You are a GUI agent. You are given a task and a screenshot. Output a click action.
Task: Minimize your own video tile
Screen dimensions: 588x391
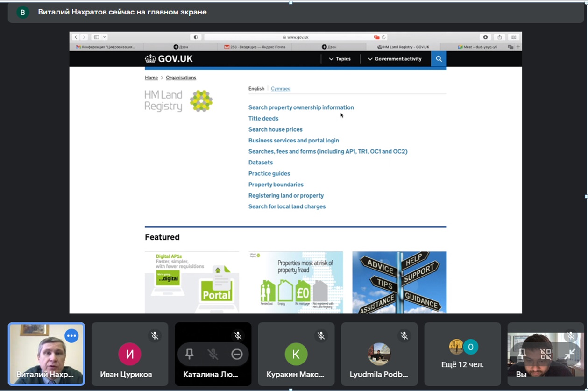[x=569, y=354]
